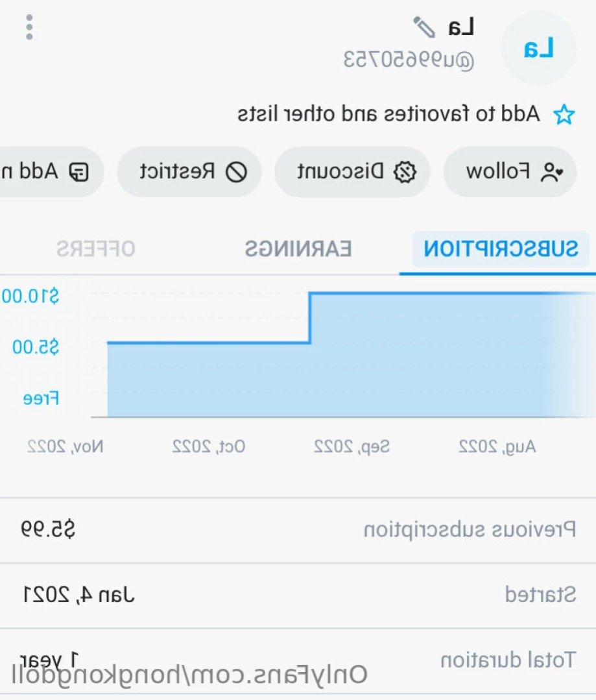This screenshot has height=700, width=596.
Task: Switch to the Earnings tab
Action: [x=298, y=248]
